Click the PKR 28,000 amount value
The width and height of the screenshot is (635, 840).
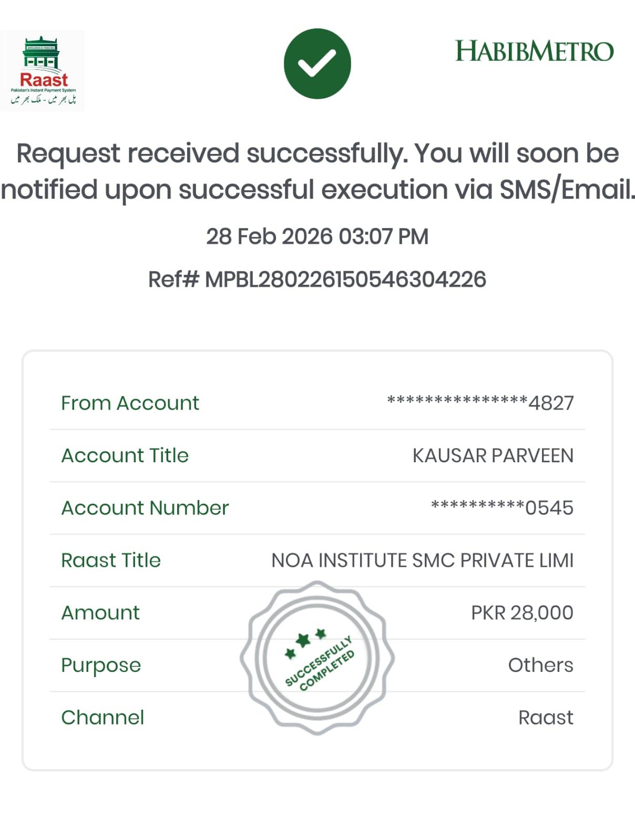click(x=522, y=613)
